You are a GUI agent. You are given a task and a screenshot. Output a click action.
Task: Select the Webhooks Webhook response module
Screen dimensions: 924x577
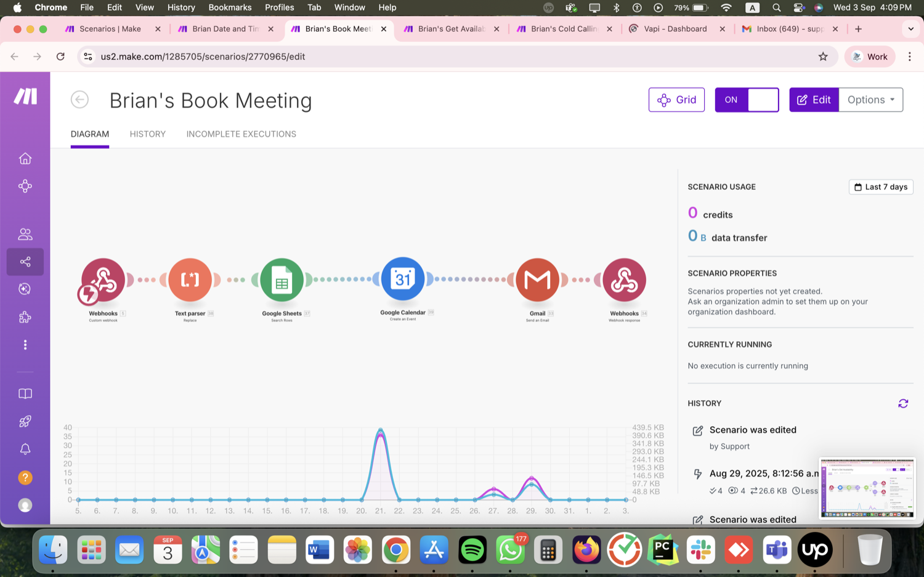coord(624,280)
